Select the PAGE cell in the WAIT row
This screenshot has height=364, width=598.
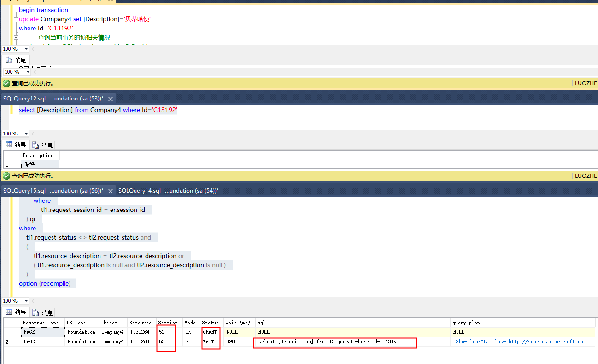click(43, 341)
